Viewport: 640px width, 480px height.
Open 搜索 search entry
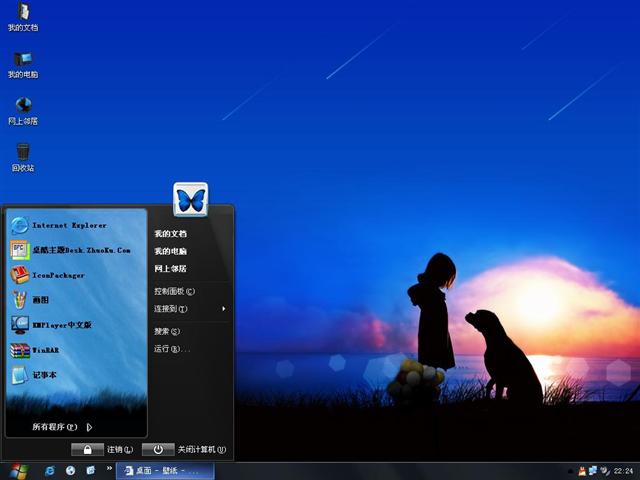pyautogui.click(x=167, y=331)
